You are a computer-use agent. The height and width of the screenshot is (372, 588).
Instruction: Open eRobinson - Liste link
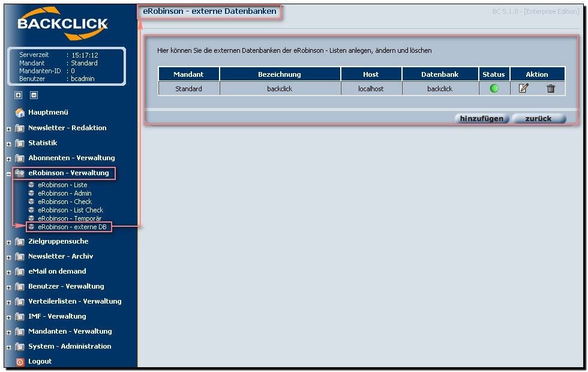coord(62,185)
